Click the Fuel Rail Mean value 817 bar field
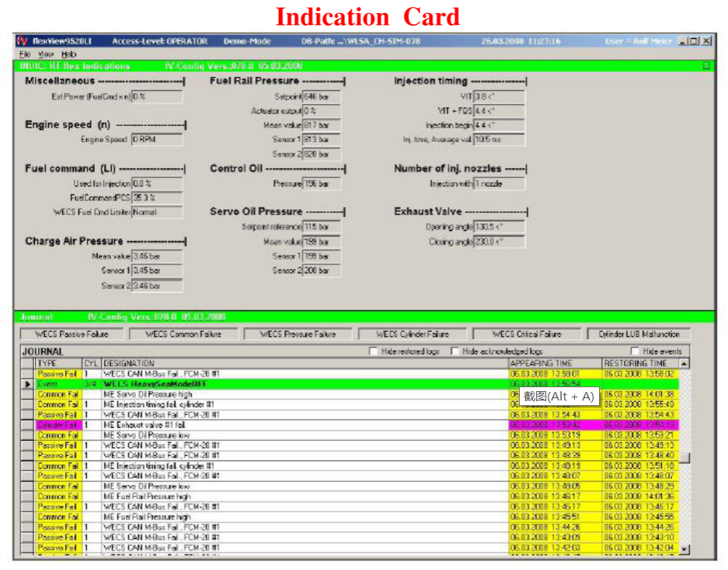 [322, 125]
